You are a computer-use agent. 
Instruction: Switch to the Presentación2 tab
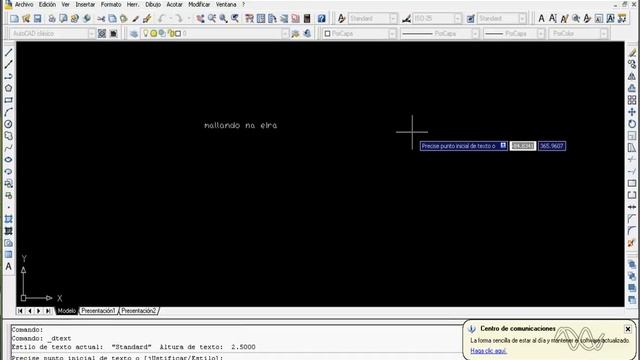pos(138,311)
